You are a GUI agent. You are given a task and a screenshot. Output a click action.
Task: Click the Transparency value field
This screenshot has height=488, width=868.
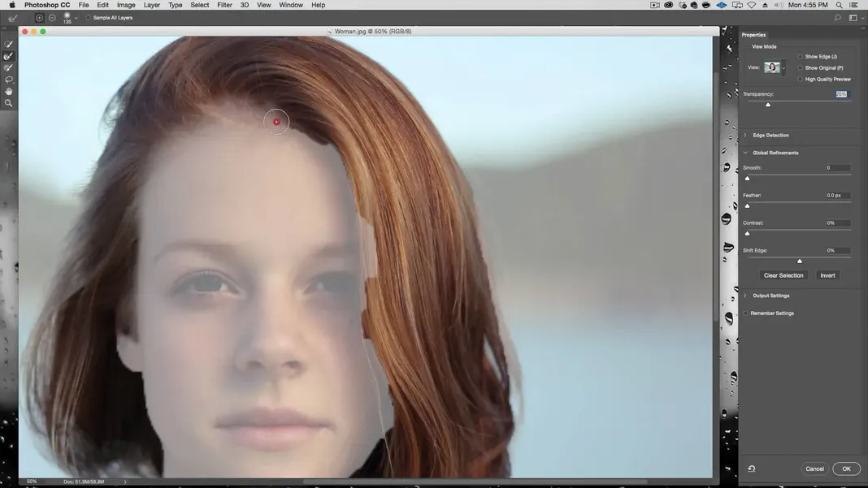[842, 94]
